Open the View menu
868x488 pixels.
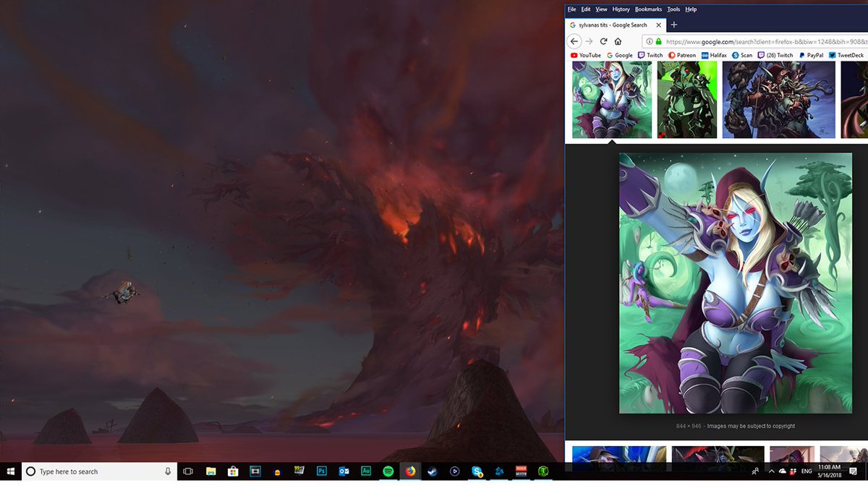(601, 9)
